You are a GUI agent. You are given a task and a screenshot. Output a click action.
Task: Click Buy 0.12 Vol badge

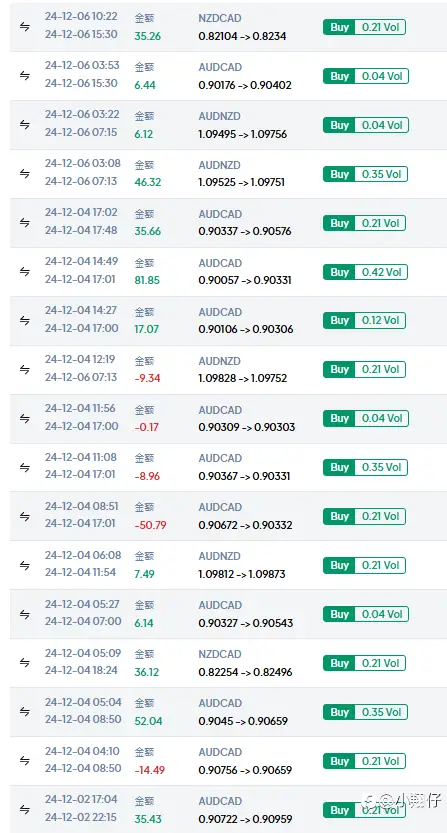pos(364,320)
